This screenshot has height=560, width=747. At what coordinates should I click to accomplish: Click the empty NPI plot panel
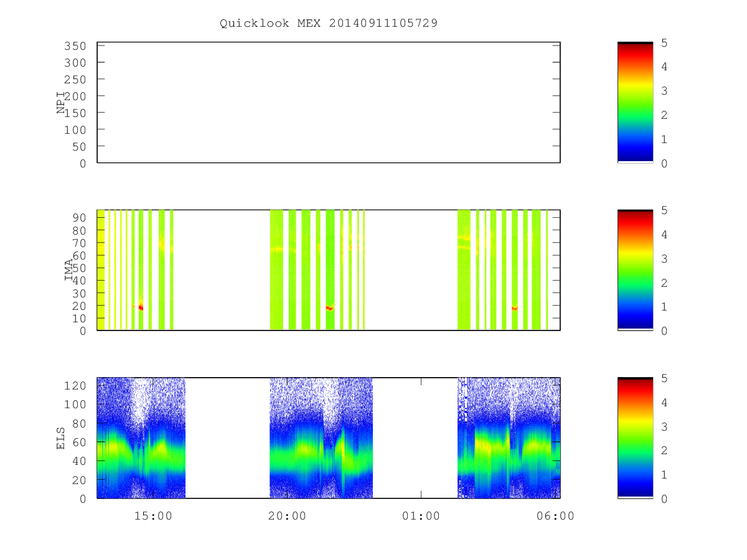[x=329, y=103]
